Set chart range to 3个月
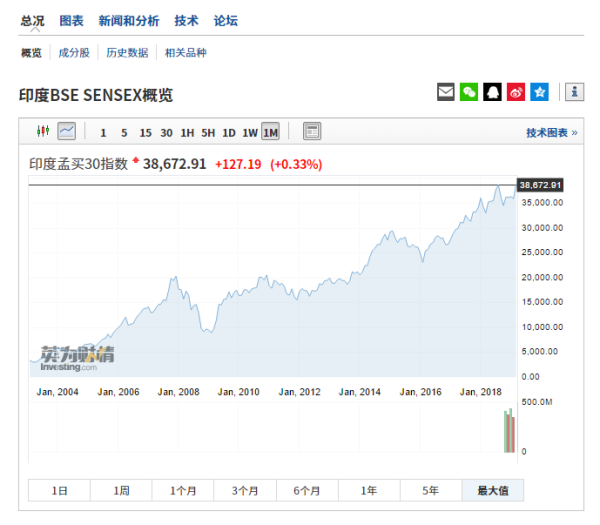 245,490
